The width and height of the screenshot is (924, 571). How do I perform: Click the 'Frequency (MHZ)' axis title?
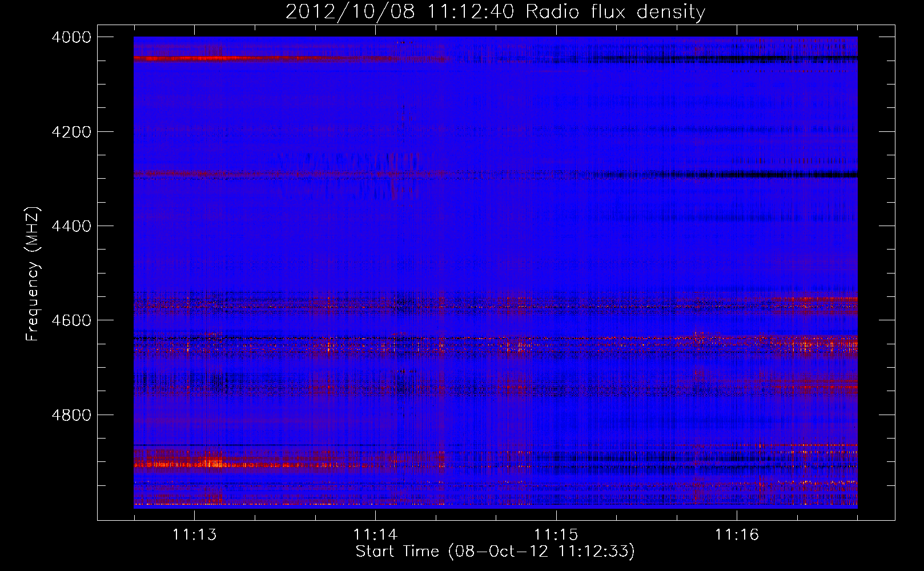(x=33, y=274)
